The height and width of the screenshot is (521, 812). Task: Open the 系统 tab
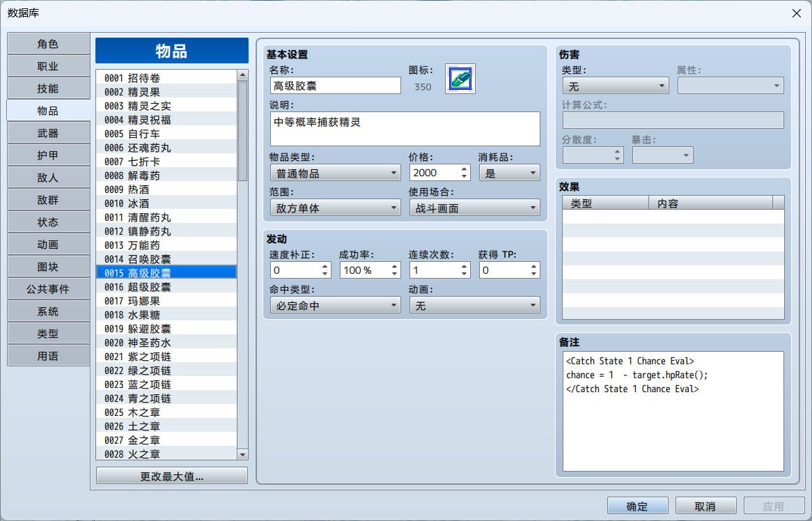(48, 311)
